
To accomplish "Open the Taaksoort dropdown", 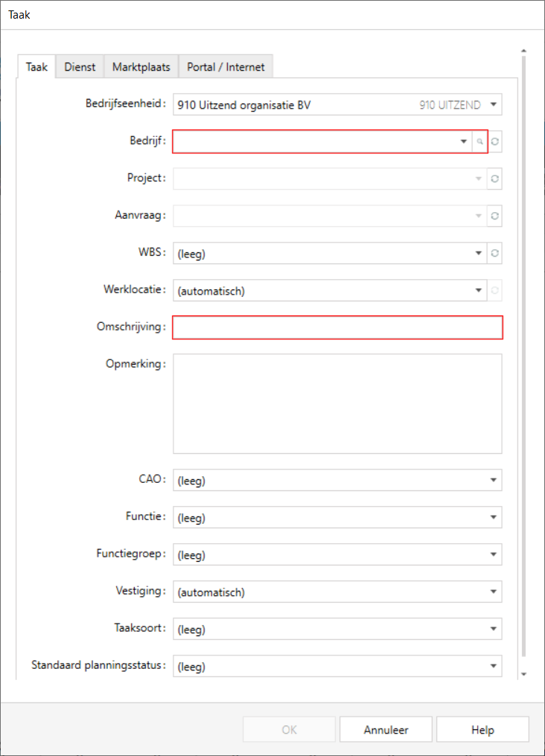I will click(x=493, y=630).
